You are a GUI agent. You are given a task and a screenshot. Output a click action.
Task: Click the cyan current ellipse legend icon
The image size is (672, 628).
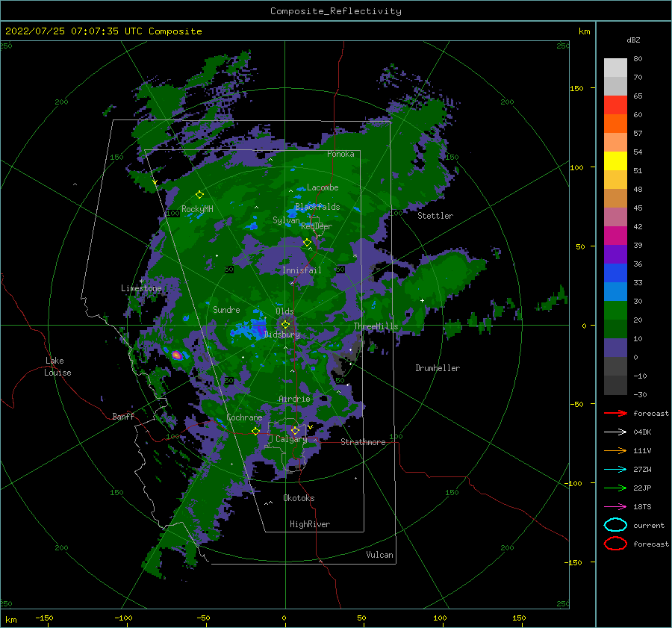pos(615,525)
